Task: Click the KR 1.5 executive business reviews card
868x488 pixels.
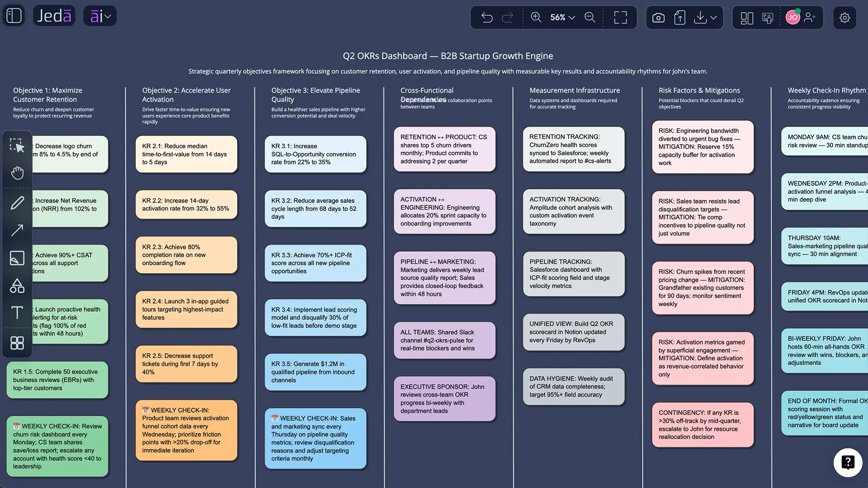Action: (57, 380)
